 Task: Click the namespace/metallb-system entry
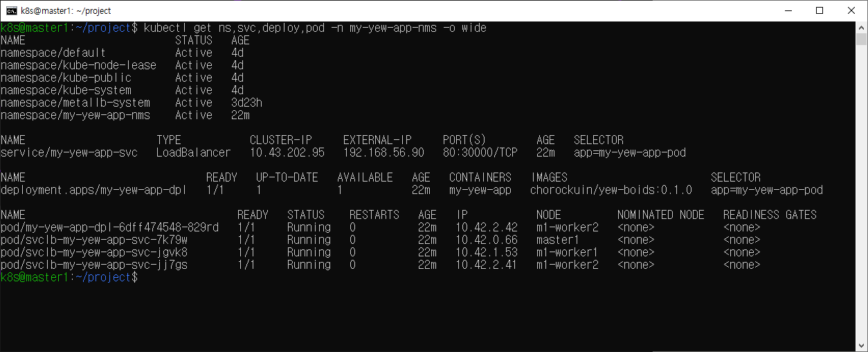[x=75, y=103]
